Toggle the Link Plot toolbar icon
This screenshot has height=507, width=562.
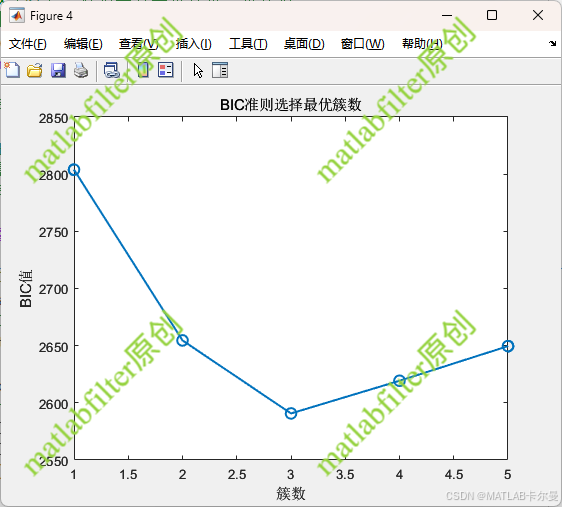click(111, 70)
